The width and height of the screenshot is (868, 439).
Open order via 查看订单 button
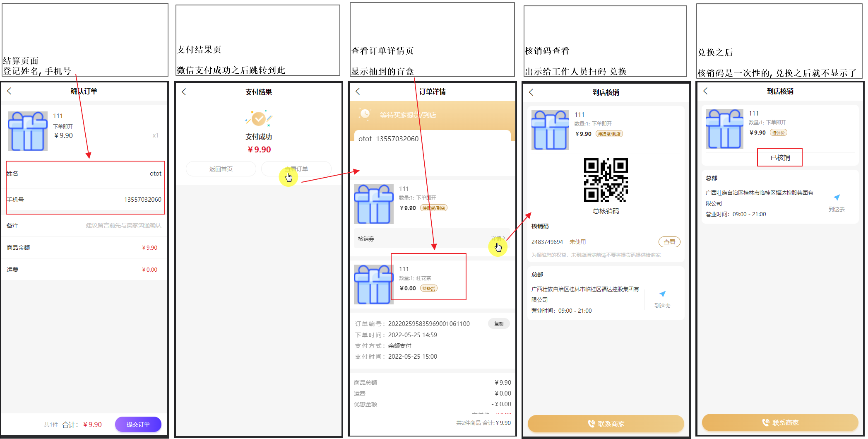click(x=296, y=169)
